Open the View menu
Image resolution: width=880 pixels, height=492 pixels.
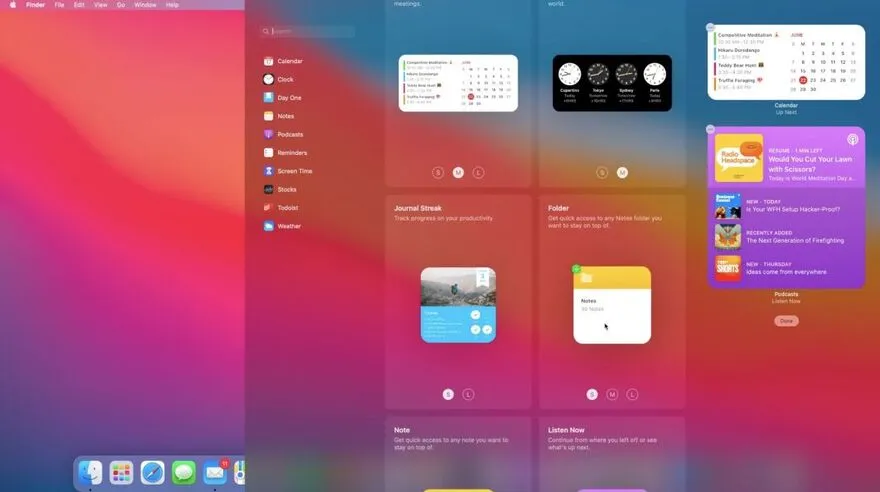point(100,4)
